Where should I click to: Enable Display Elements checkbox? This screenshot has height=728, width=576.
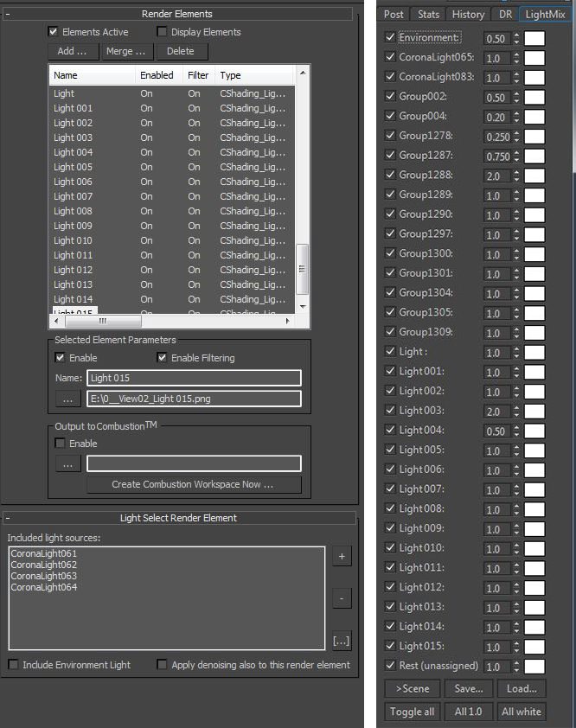click(x=162, y=32)
